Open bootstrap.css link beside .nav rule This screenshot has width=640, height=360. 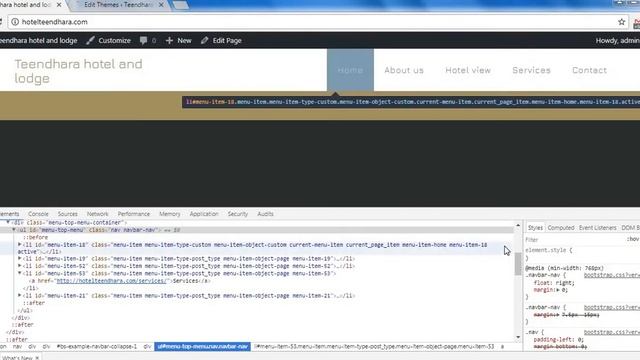click(x=611, y=332)
